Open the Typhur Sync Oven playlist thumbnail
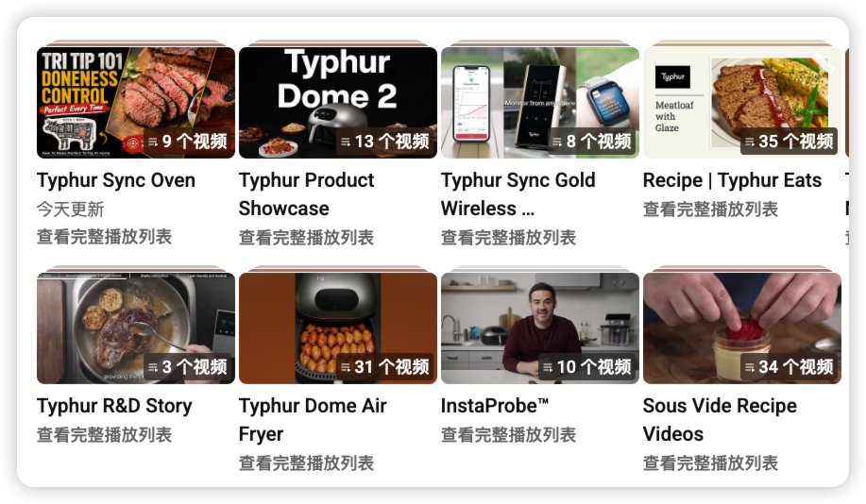Screen dimensions: 866x504 pyautogui.click(x=136, y=103)
